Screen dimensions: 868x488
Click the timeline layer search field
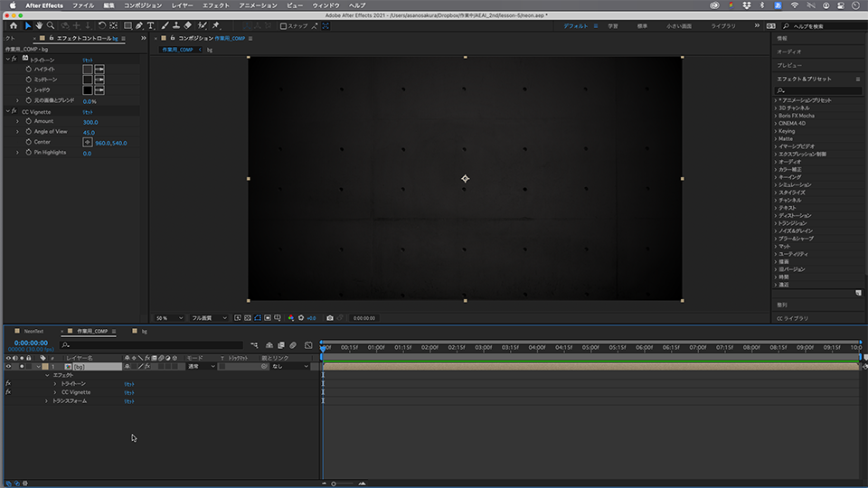154,345
